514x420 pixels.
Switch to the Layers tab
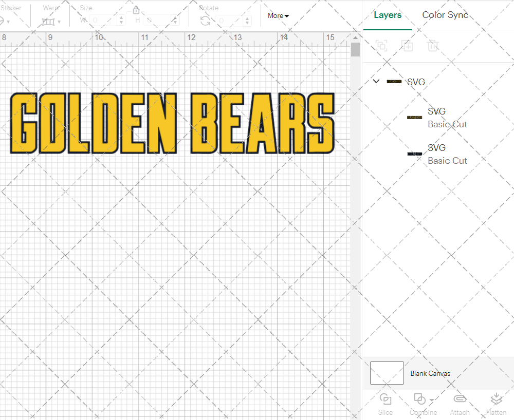[388, 15]
